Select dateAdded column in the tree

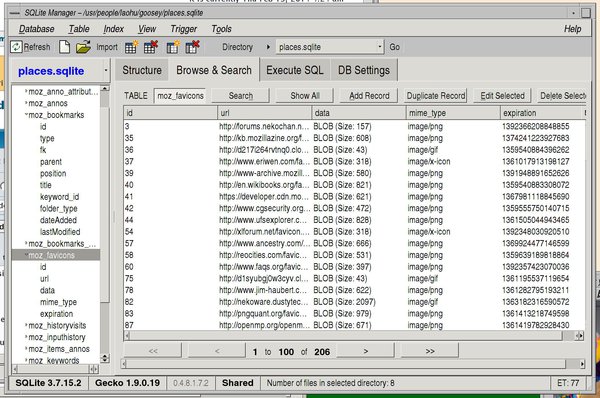click(x=58, y=220)
